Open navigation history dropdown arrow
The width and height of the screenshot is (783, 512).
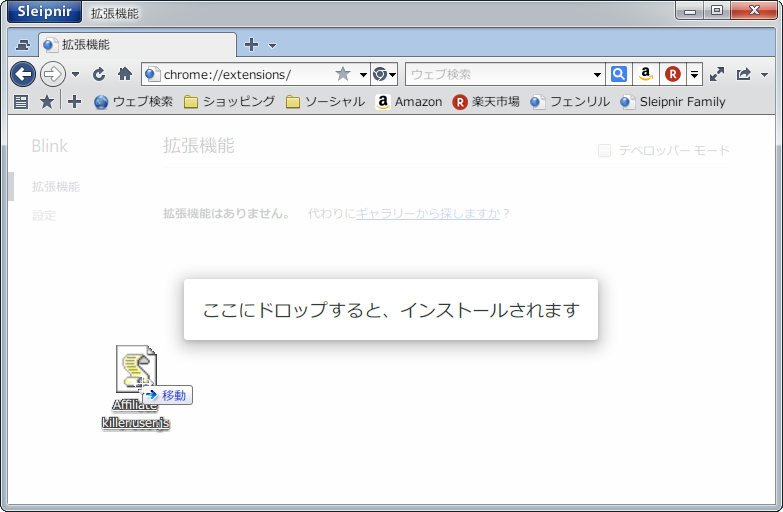click(x=75, y=74)
